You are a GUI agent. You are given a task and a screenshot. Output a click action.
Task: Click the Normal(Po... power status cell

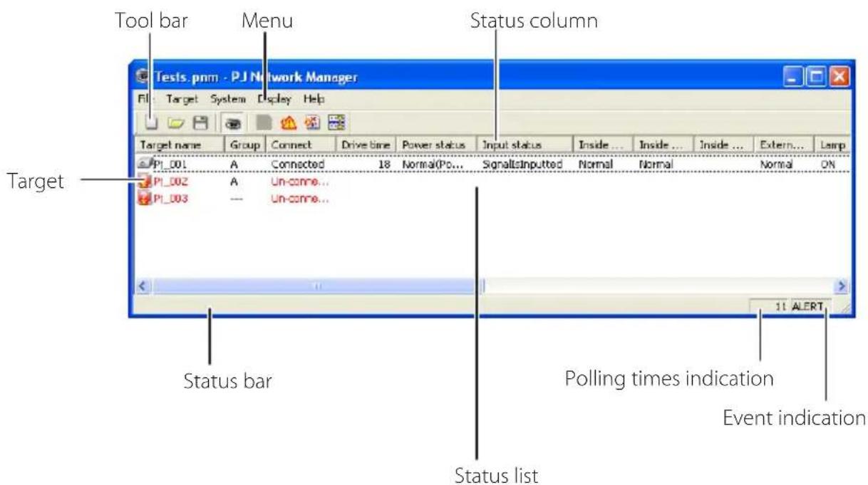tap(432, 164)
